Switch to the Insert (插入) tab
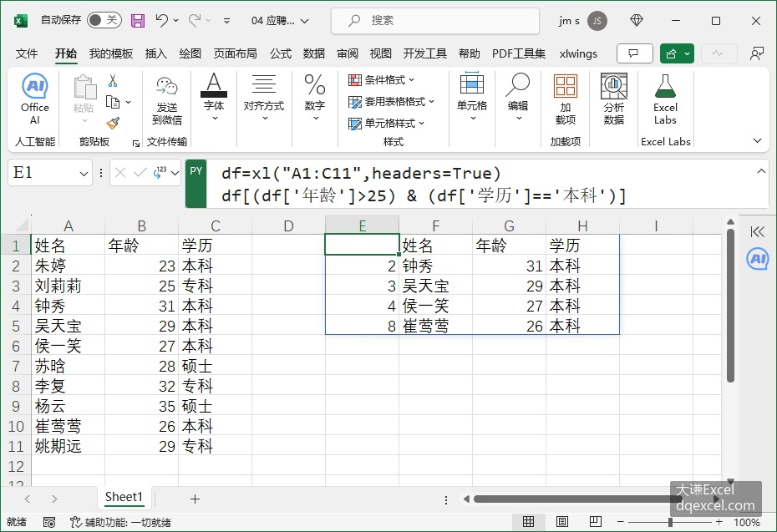The width and height of the screenshot is (777, 532). (x=155, y=53)
